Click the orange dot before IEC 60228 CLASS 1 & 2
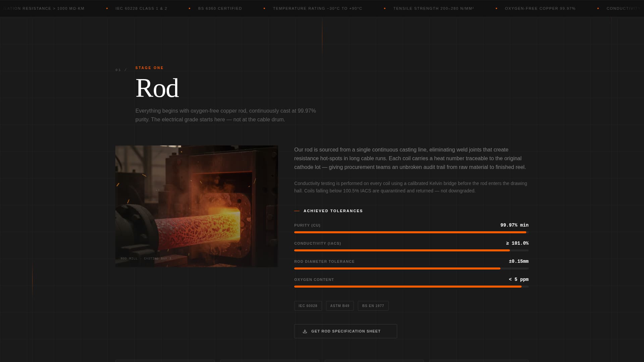The height and width of the screenshot is (362, 644). [x=106, y=8]
